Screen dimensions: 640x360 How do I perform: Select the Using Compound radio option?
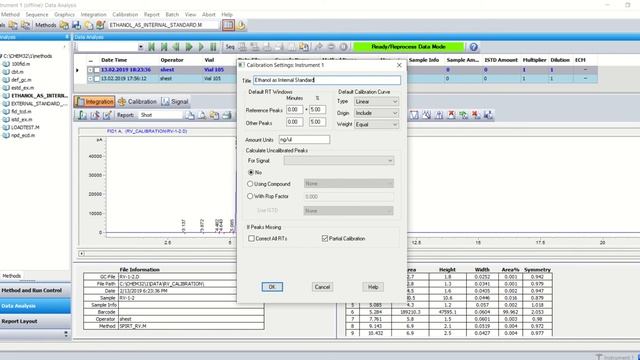tap(250, 184)
